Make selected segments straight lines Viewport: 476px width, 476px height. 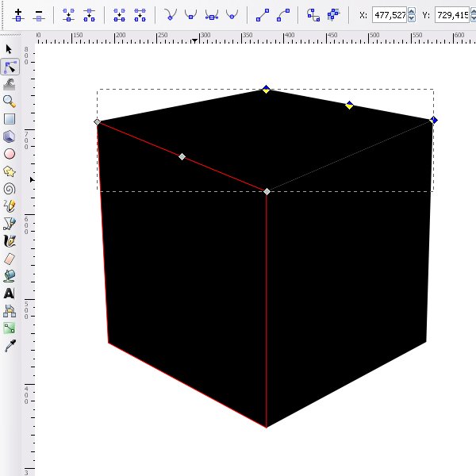click(x=263, y=15)
